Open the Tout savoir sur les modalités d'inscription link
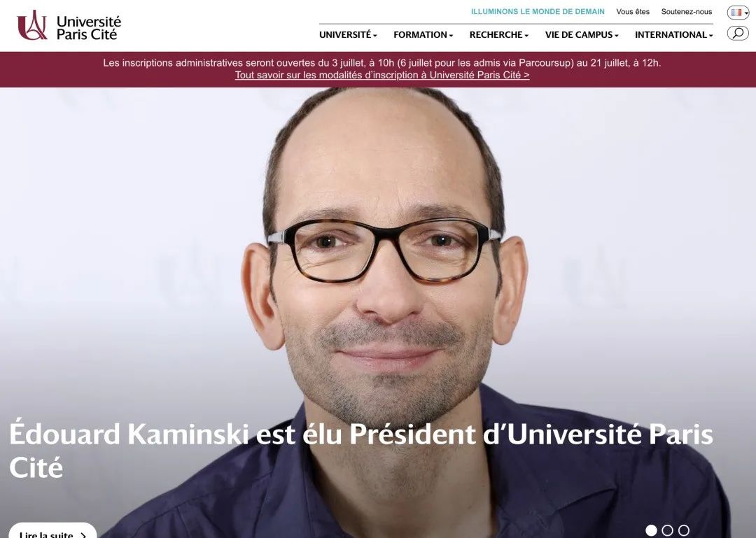Screen dimensions: 756x538 [382, 75]
